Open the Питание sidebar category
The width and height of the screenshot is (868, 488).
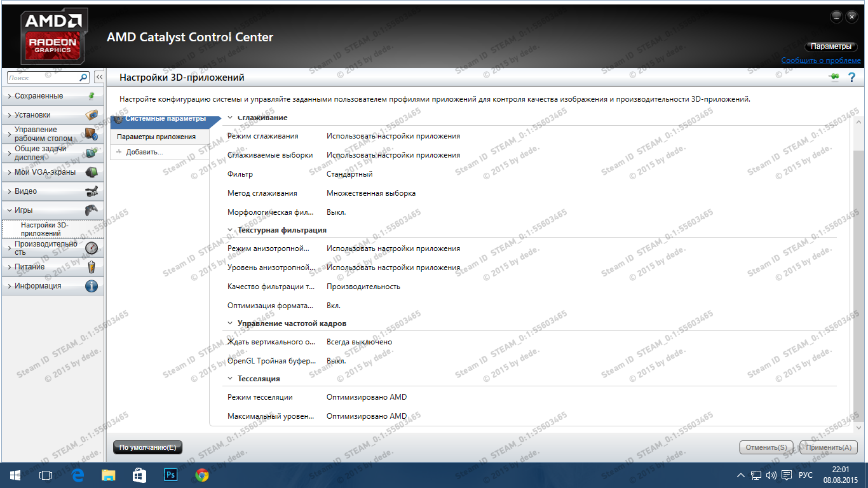coord(52,267)
